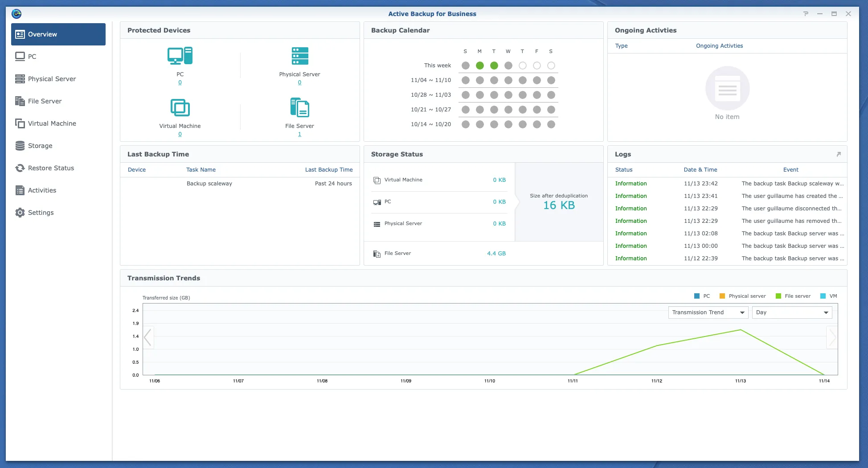Select log entry dated 11/13 00:00

727,246
